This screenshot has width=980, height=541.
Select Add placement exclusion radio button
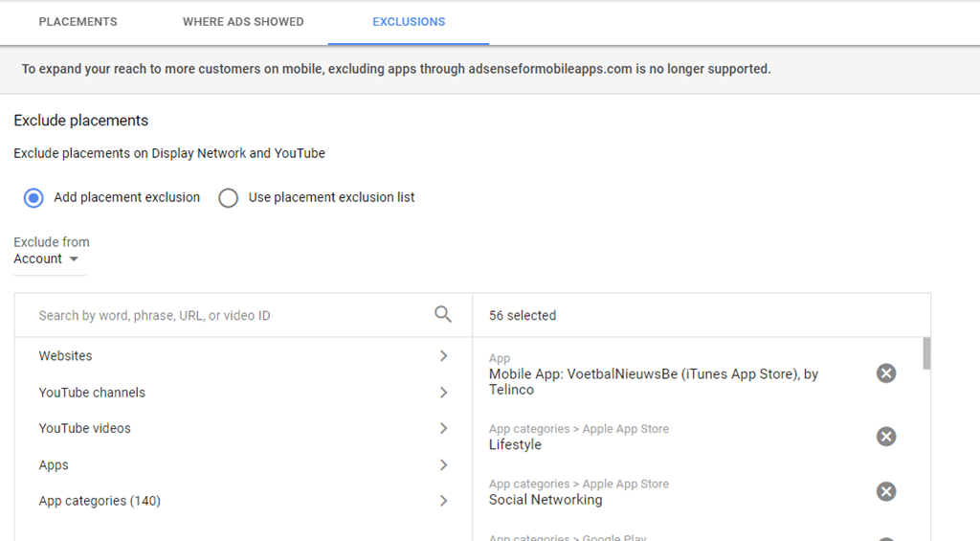[33, 198]
